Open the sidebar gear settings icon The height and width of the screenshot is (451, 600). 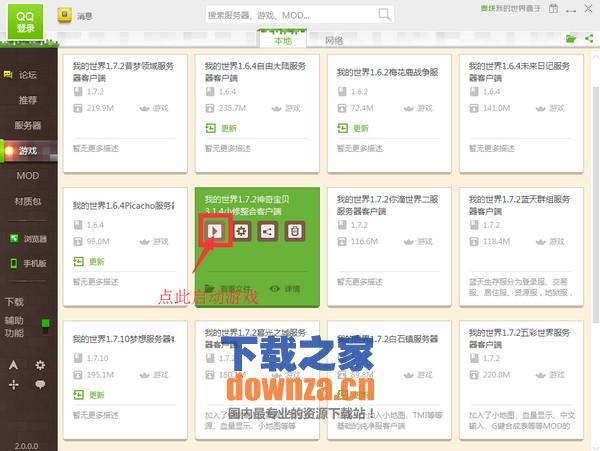pos(40,365)
